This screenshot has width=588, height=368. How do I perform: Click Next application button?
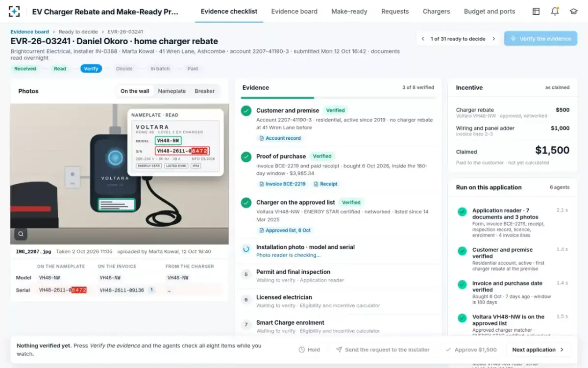tap(539, 350)
